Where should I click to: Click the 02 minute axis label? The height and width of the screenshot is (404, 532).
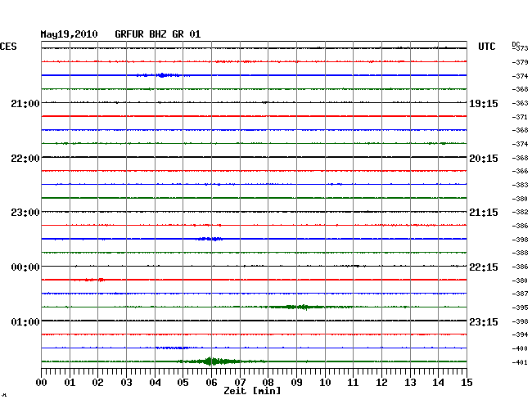97,383
